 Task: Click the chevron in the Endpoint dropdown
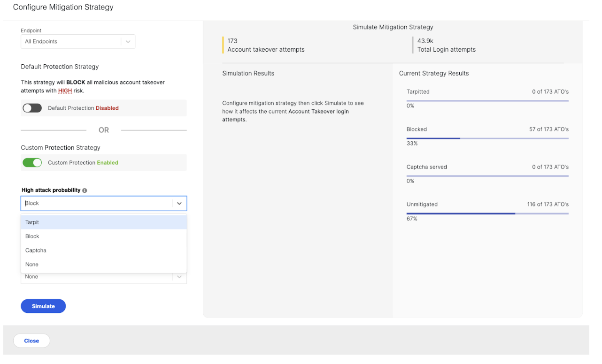click(128, 42)
